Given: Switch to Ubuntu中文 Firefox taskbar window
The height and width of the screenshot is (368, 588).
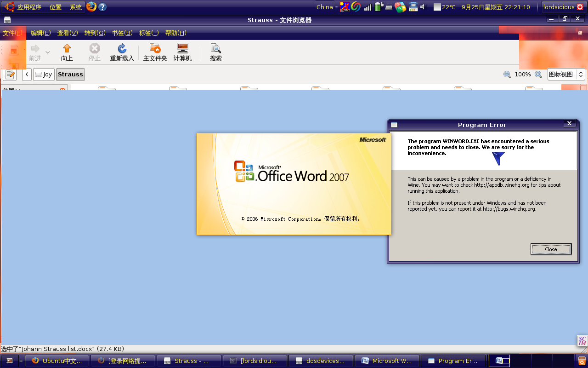Looking at the screenshot, I should coord(57,361).
